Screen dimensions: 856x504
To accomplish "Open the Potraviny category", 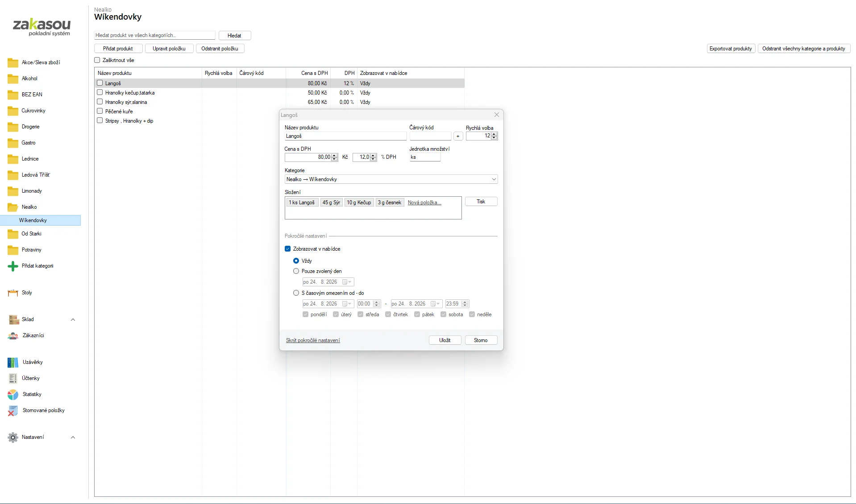I will point(31,250).
